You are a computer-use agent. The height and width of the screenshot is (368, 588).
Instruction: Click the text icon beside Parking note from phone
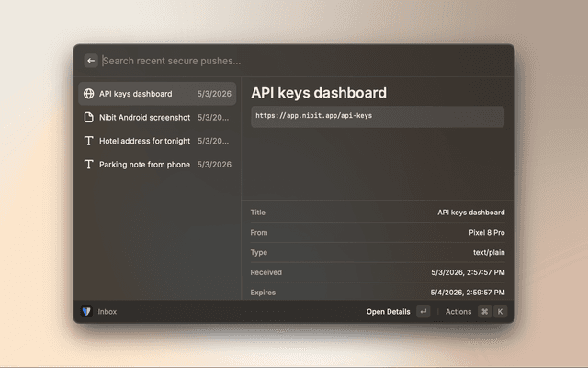89,165
